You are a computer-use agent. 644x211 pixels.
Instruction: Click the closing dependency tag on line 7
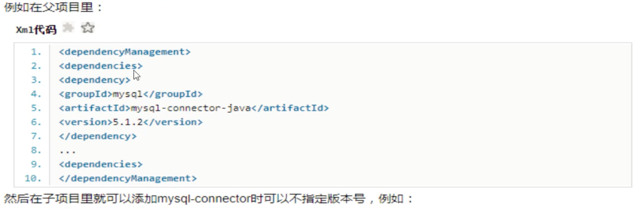point(98,136)
